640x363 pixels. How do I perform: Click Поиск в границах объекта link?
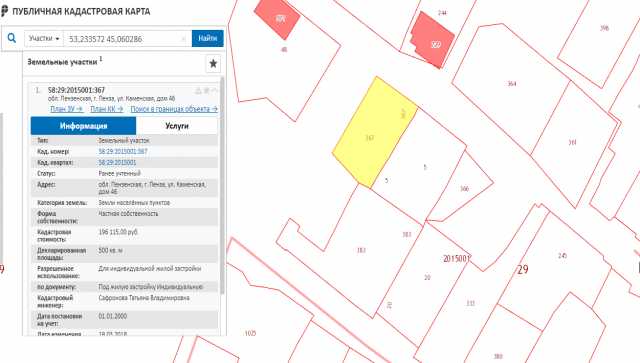pyautogui.click(x=174, y=109)
